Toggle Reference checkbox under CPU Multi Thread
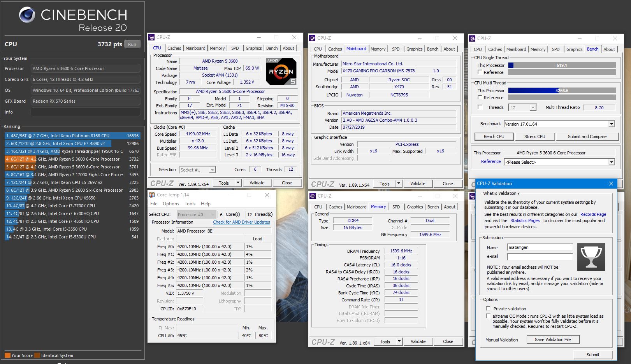 (x=480, y=98)
